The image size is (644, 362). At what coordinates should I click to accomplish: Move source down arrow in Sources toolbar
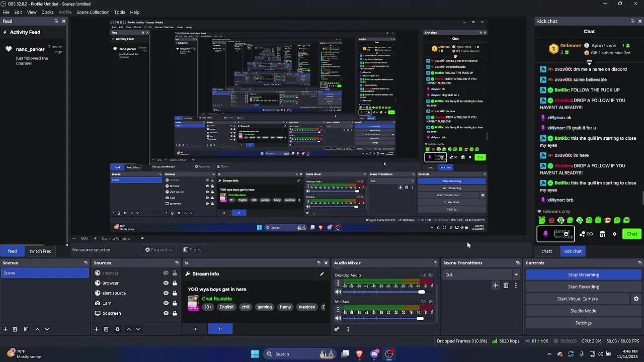click(138, 329)
